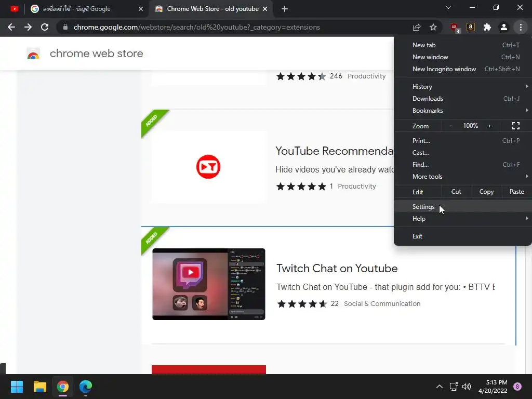The image size is (532, 399).
Task: Open Settings from the Chrome menu
Action: coord(463,207)
